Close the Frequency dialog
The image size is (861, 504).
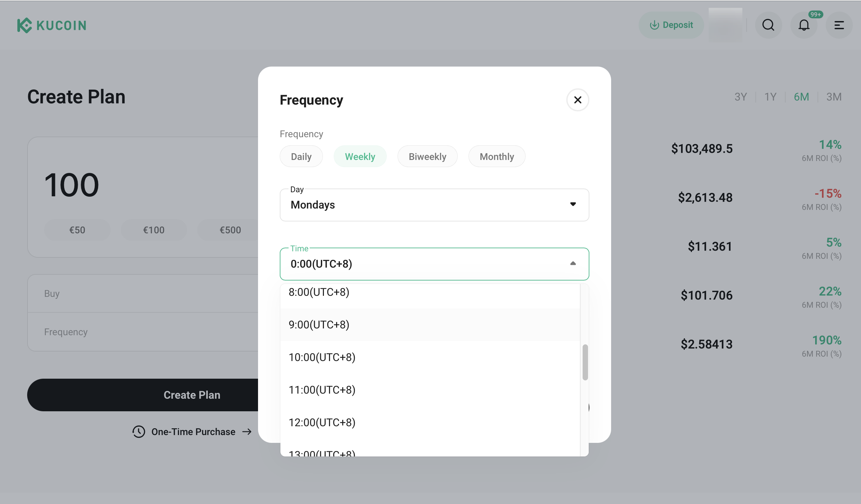(578, 100)
